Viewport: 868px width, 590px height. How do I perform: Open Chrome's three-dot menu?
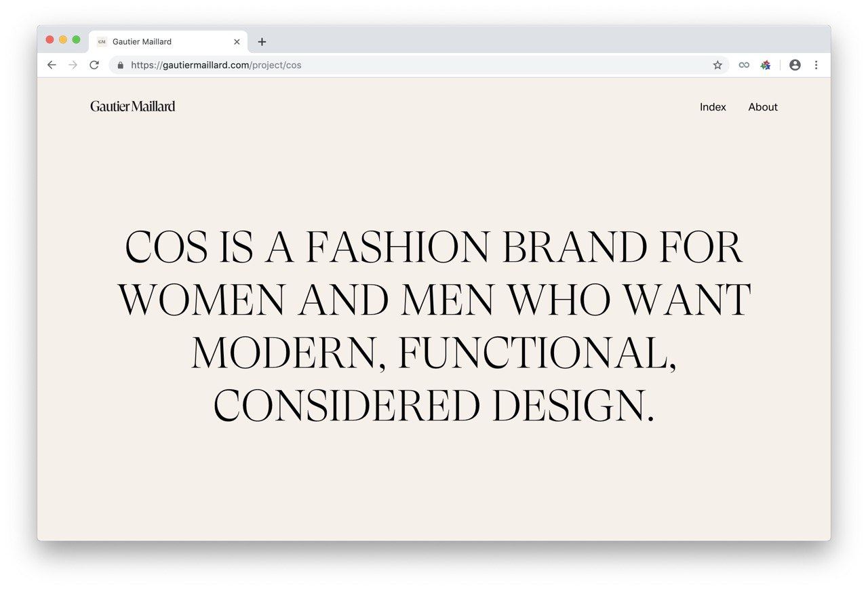[816, 65]
